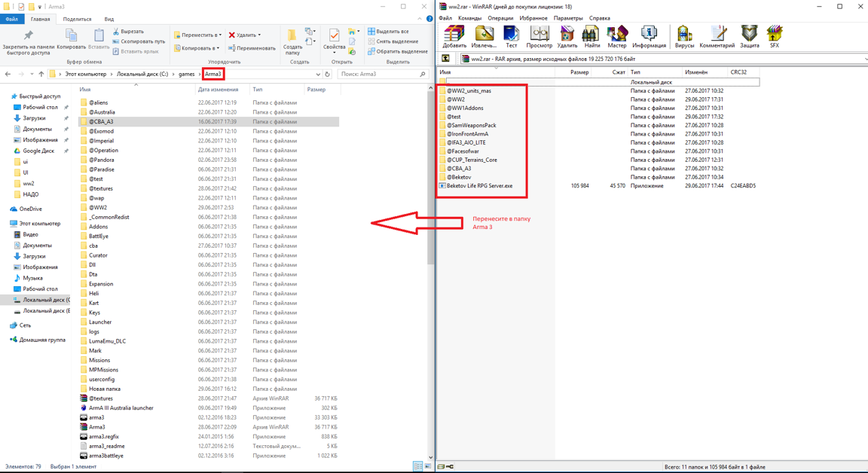Run the WinRAR Тест archive test
This screenshot has height=473, width=868.
[x=512, y=36]
